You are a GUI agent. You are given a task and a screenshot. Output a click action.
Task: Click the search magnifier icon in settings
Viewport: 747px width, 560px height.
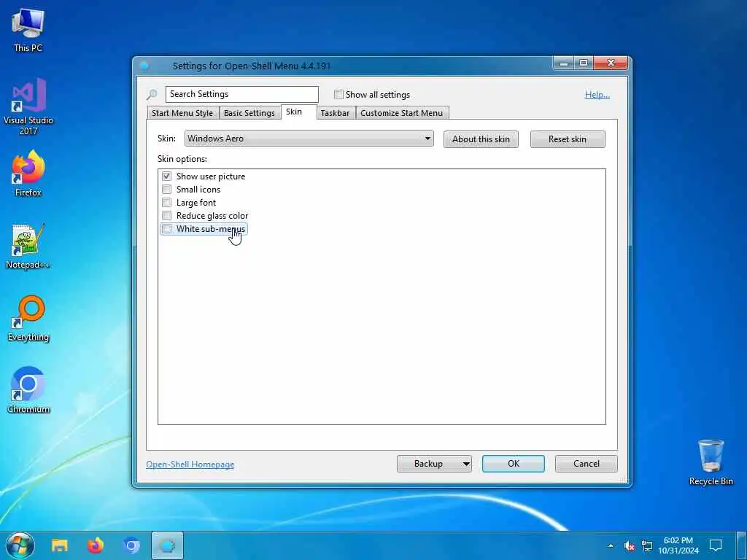click(152, 94)
